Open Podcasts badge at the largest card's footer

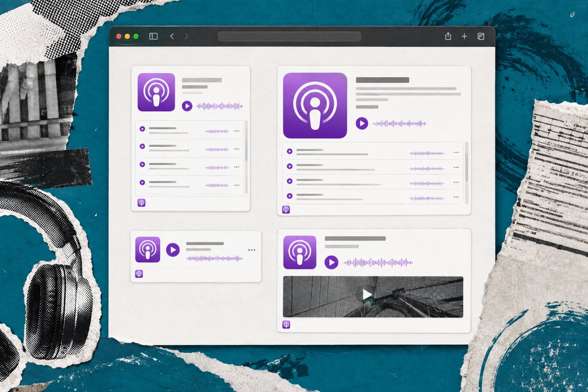pyautogui.click(x=286, y=210)
